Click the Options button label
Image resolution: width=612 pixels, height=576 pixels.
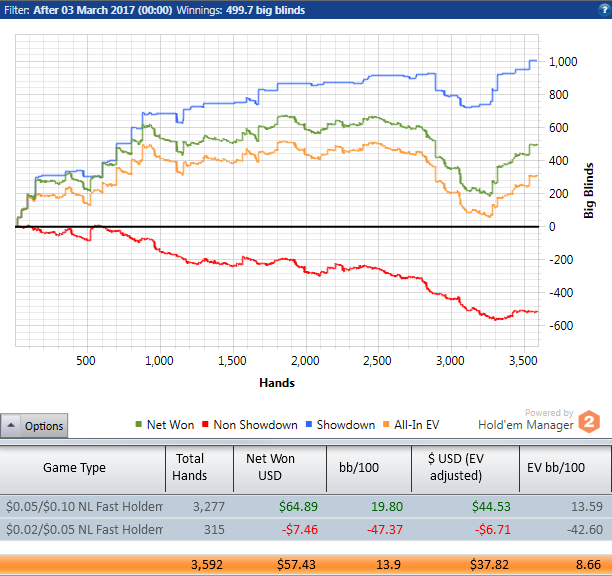pyautogui.click(x=44, y=426)
